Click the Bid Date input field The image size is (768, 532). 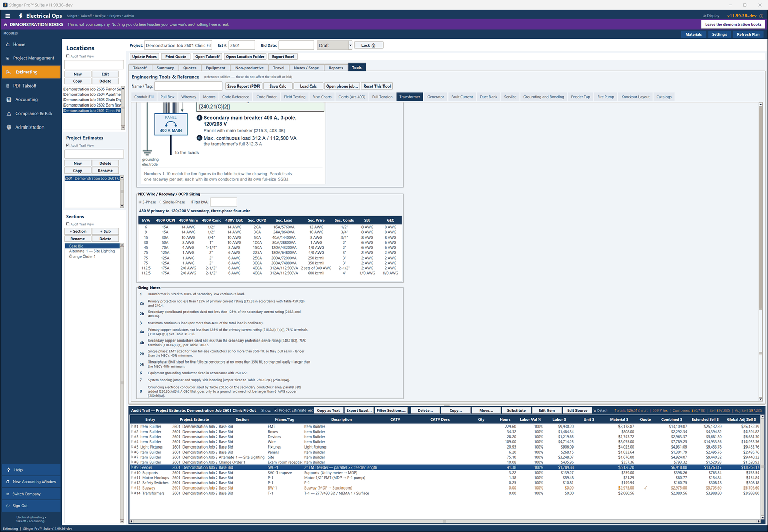pyautogui.click(x=296, y=45)
